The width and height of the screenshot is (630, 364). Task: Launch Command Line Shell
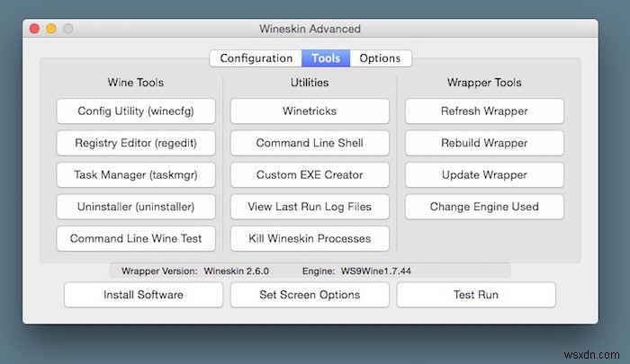tap(310, 143)
